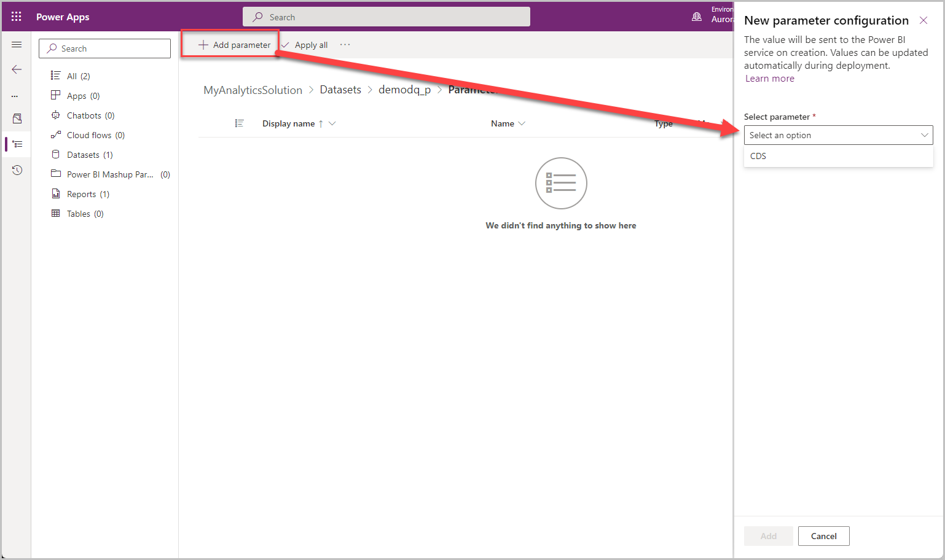Click the back arrow in the left rail
Screen dimensions: 945x560
pos(17,69)
